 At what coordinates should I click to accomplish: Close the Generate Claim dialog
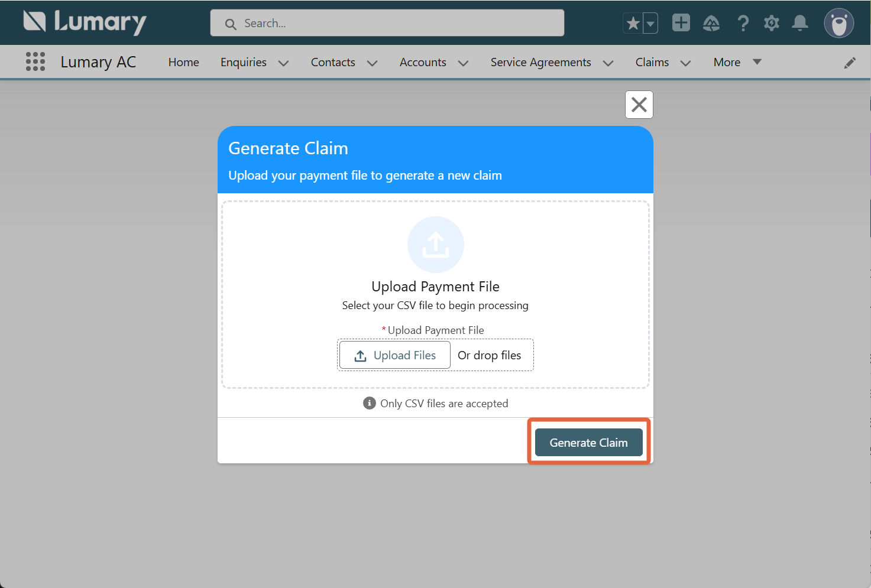pyautogui.click(x=639, y=105)
